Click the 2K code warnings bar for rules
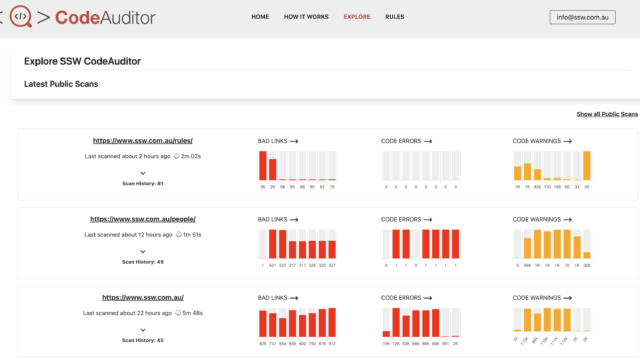 587,165
